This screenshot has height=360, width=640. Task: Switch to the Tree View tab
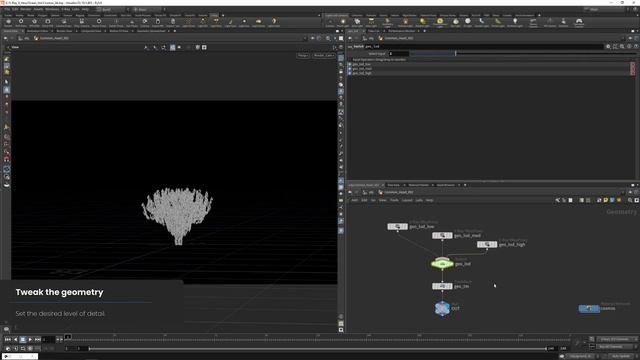[x=393, y=185]
